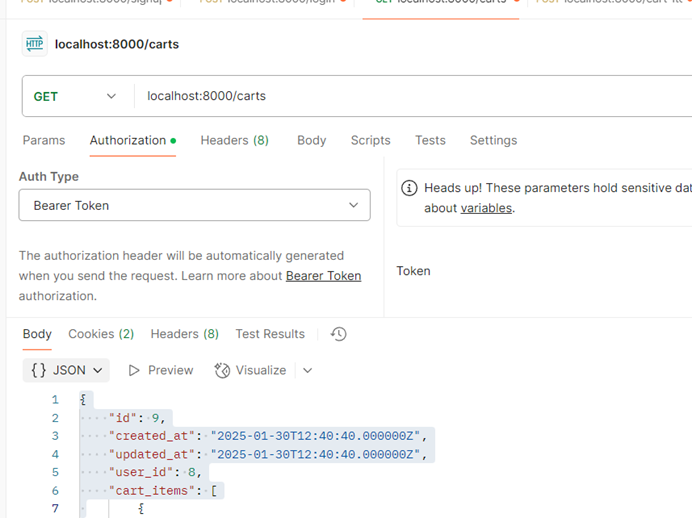Select the response Body tab
Image resolution: width=692 pixels, height=518 pixels.
pos(37,334)
